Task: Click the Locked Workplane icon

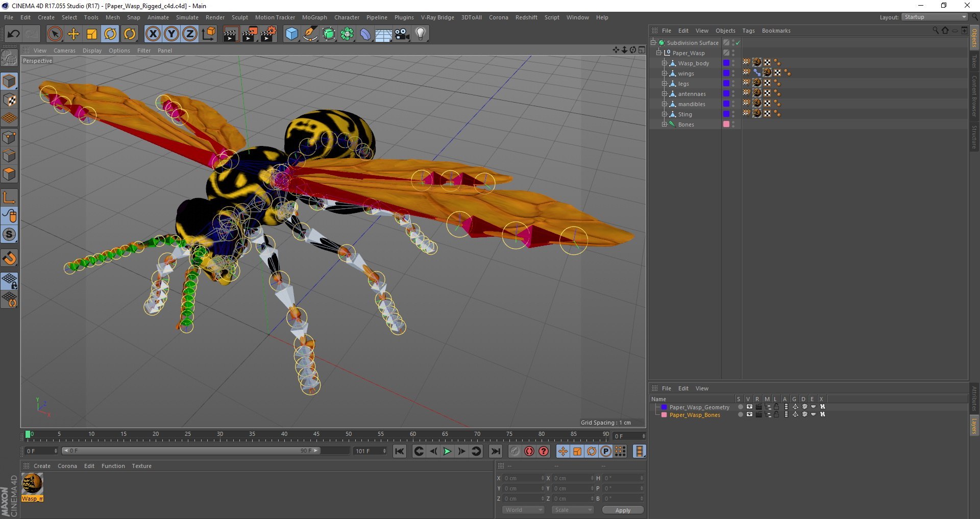Action: click(x=9, y=281)
